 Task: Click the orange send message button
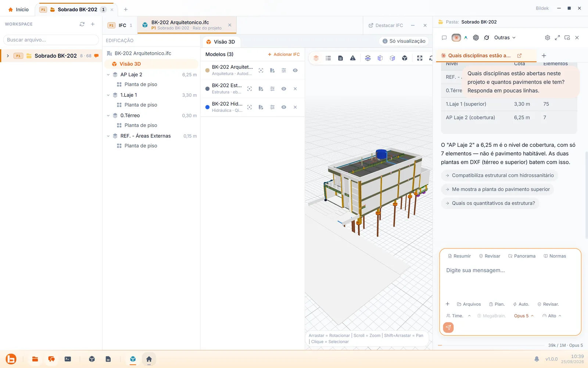pyautogui.click(x=448, y=328)
